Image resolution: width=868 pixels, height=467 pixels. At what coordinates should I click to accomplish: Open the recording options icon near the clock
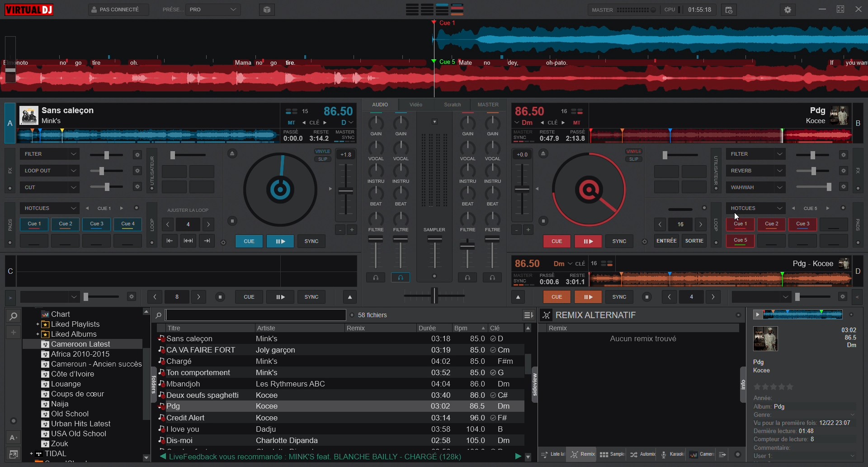pyautogui.click(x=729, y=10)
